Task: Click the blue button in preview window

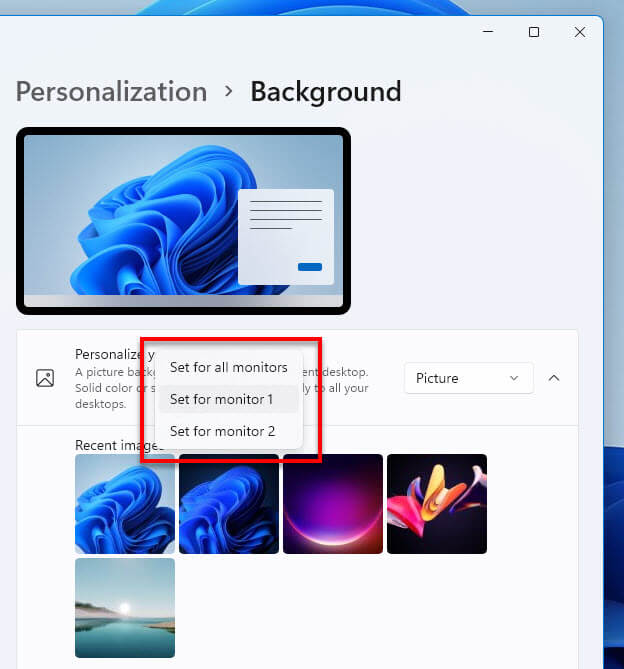Action: point(310,267)
